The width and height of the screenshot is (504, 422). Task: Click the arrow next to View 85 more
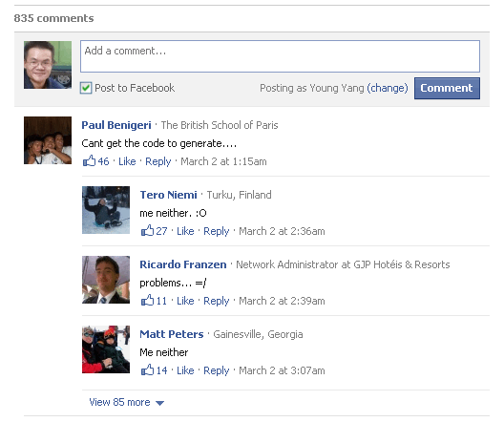tap(159, 403)
